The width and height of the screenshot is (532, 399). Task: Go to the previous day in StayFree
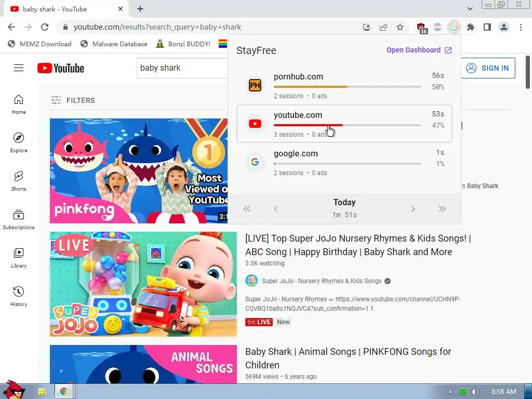[x=276, y=209]
